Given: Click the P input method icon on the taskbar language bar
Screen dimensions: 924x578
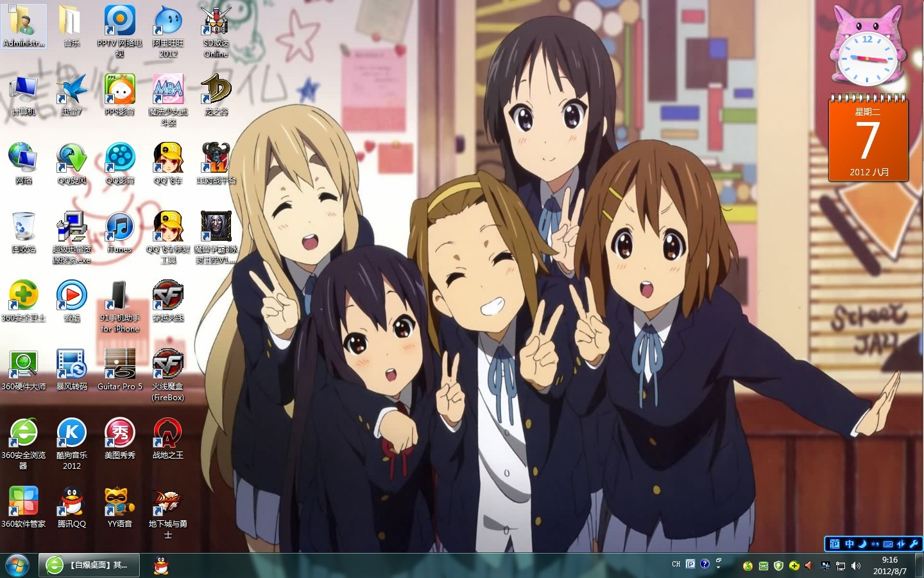Looking at the screenshot, I should click(x=690, y=564).
